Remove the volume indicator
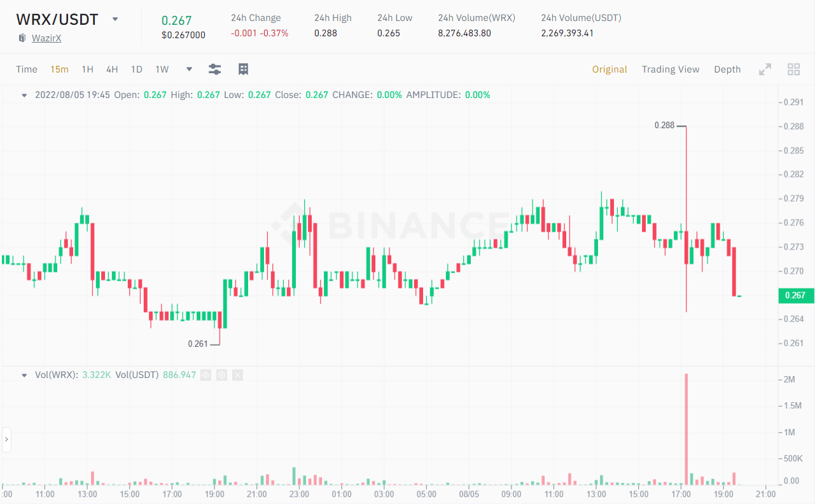 pos(237,375)
